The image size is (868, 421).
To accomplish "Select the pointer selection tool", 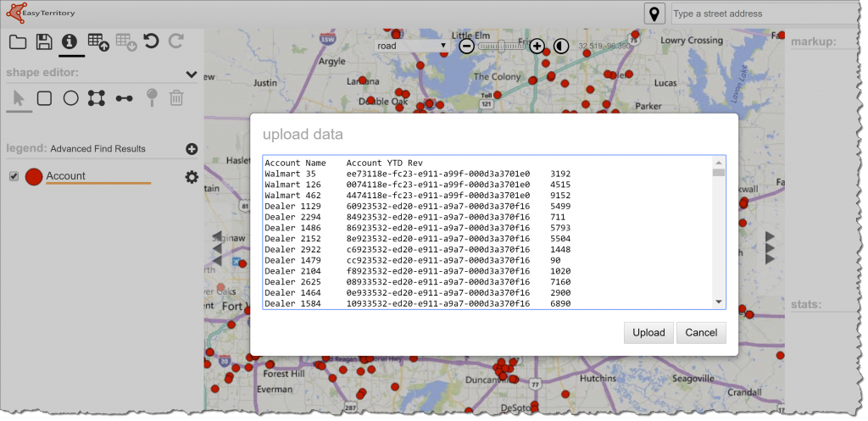I will (x=19, y=99).
